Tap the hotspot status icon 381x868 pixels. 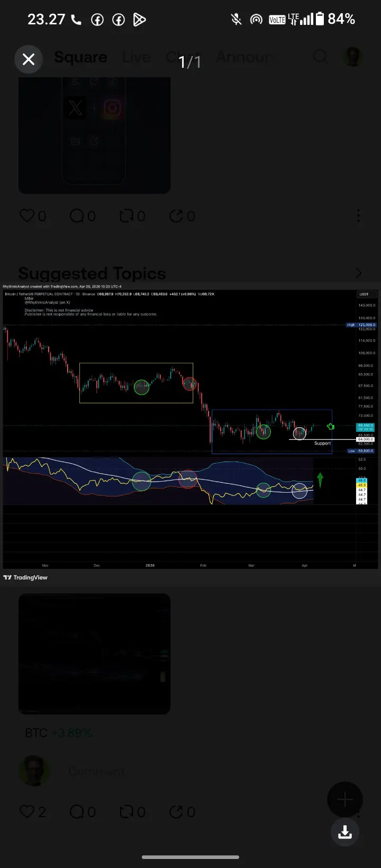click(x=256, y=20)
